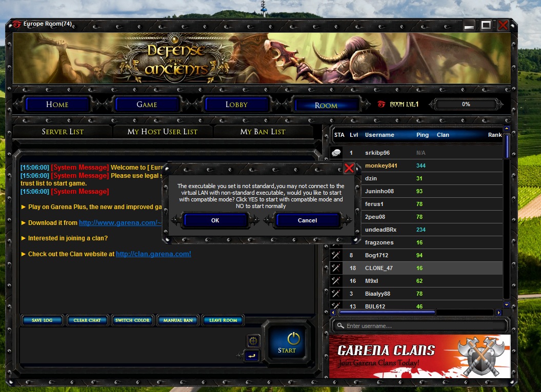Click the crossed swords icon next to Bog1712

click(x=336, y=255)
